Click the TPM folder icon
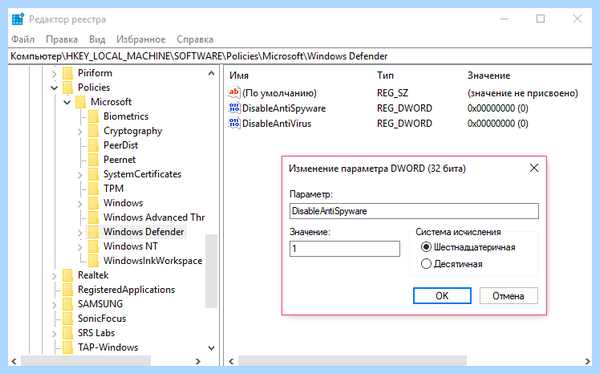 [x=93, y=188]
